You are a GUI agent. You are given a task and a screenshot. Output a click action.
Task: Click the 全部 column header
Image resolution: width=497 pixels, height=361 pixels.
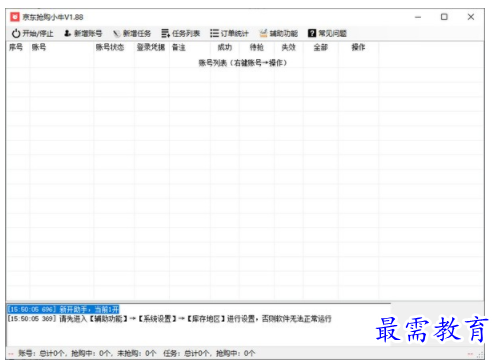(x=320, y=47)
